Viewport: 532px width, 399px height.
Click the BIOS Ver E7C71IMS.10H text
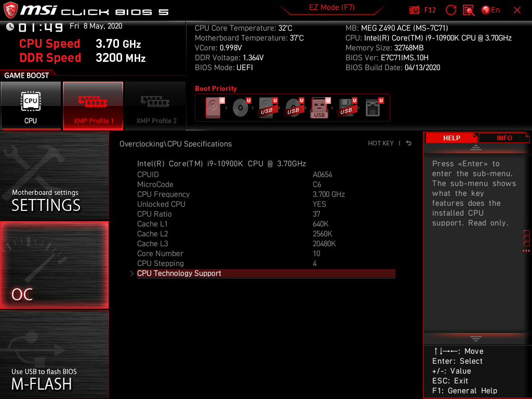point(387,58)
